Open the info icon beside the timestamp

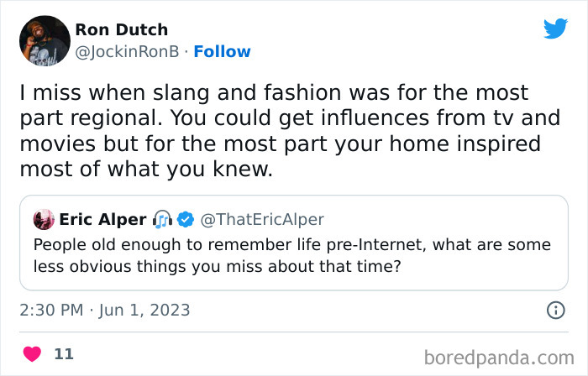[555, 311]
